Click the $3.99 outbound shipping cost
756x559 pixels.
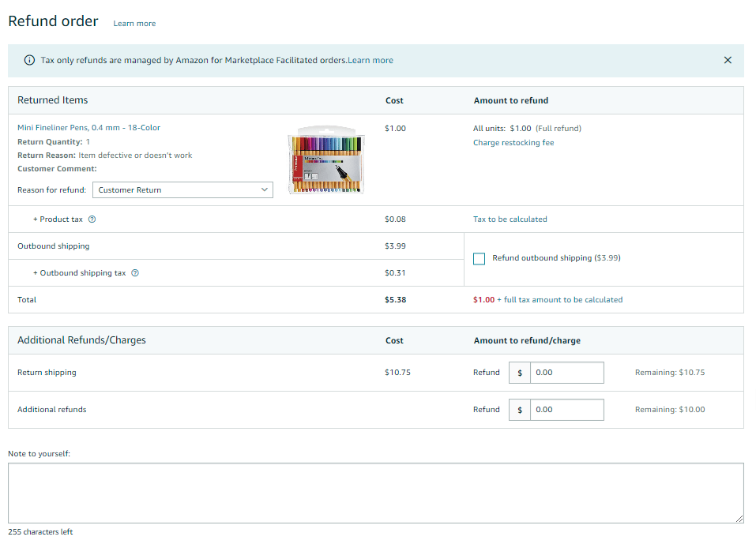pyautogui.click(x=395, y=246)
